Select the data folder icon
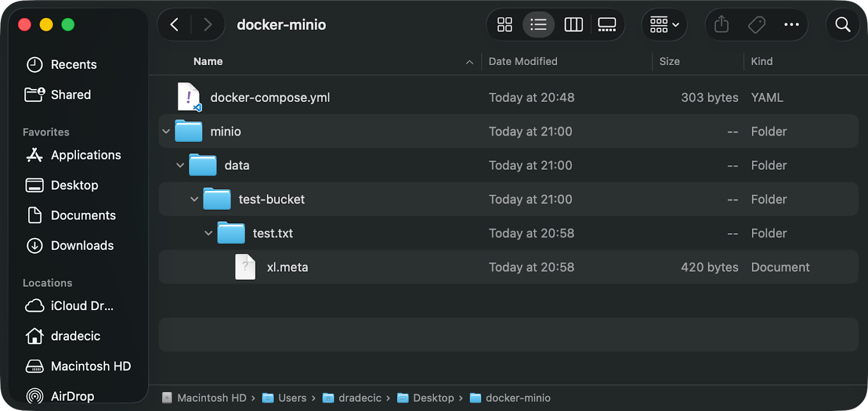868x411 pixels. [x=202, y=165]
